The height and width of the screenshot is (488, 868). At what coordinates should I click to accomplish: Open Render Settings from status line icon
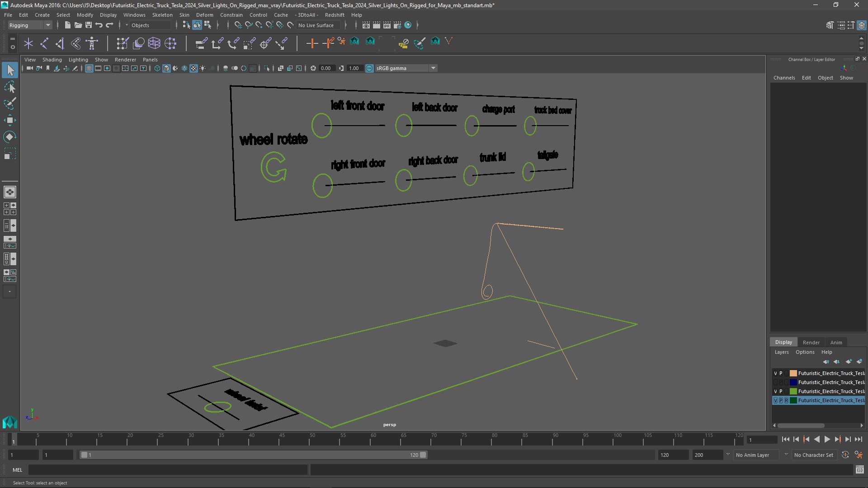397,25
